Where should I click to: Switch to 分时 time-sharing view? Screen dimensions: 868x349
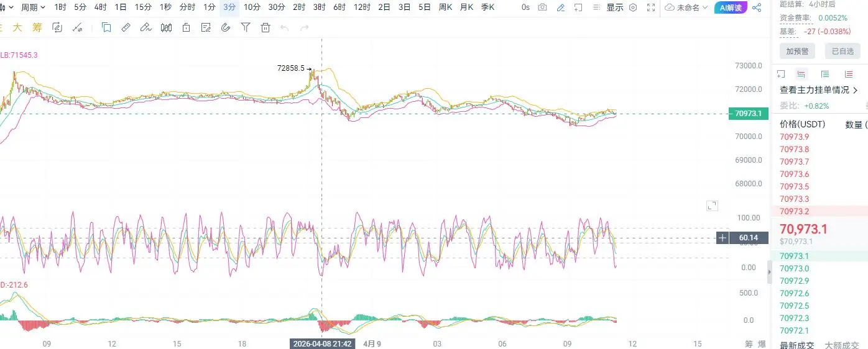click(x=187, y=7)
